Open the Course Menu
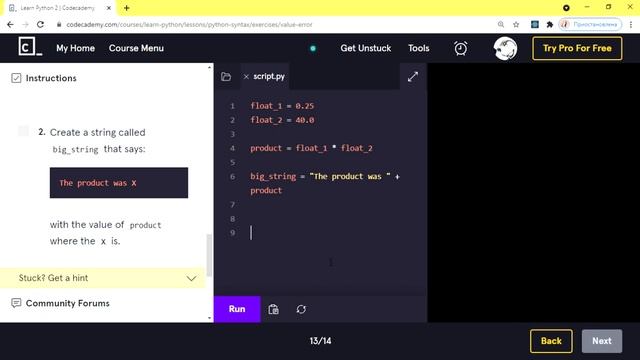 point(136,48)
